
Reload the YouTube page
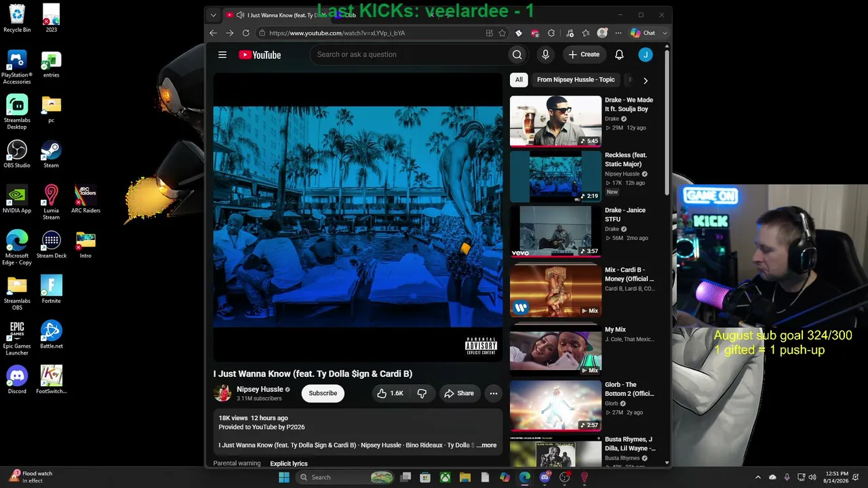245,33
